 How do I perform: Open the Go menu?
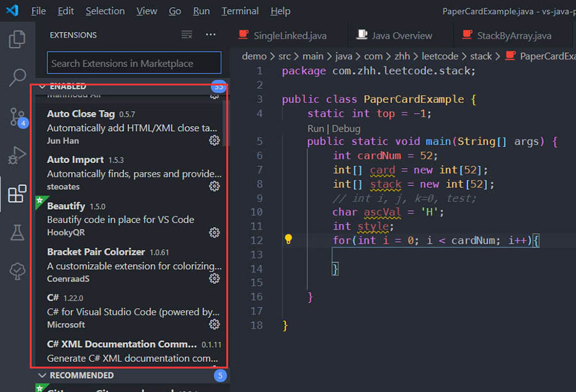(x=175, y=11)
